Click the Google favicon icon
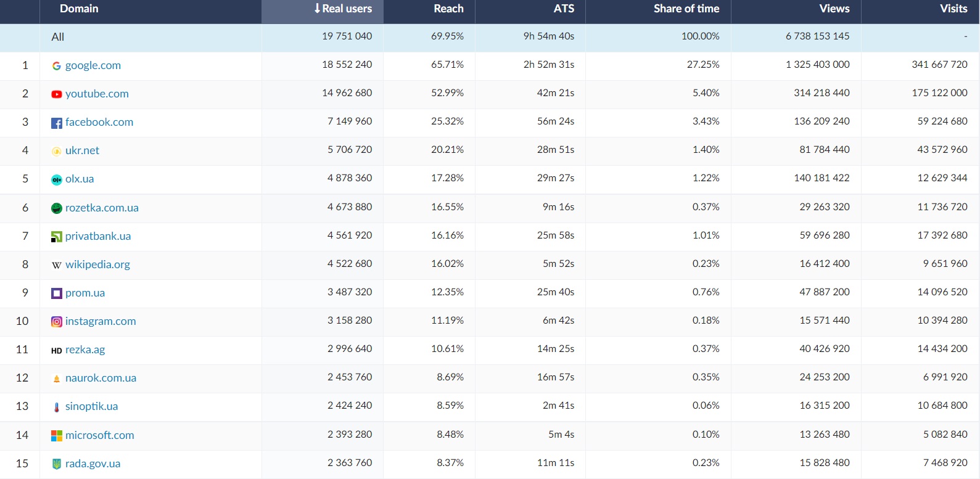 click(x=56, y=66)
